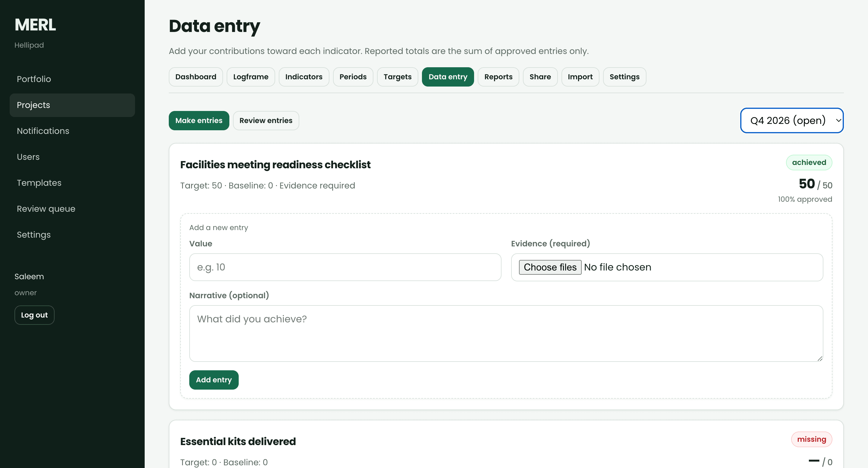Click the Hellipad workspace name
The height and width of the screenshot is (468, 868).
pos(29,45)
